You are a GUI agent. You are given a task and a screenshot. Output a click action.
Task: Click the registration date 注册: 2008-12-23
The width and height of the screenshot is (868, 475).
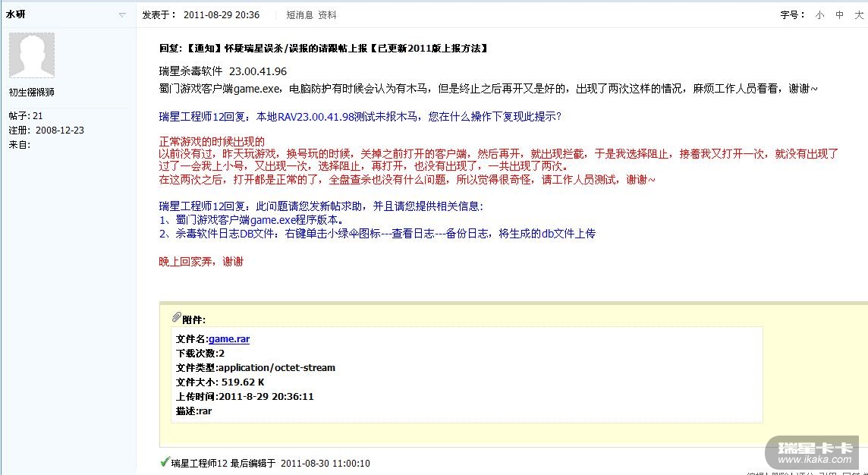click(46, 131)
